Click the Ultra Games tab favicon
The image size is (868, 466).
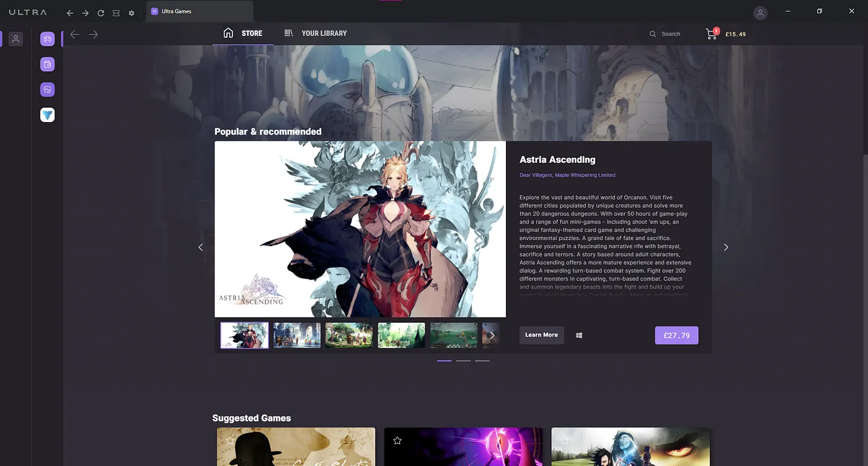[154, 11]
